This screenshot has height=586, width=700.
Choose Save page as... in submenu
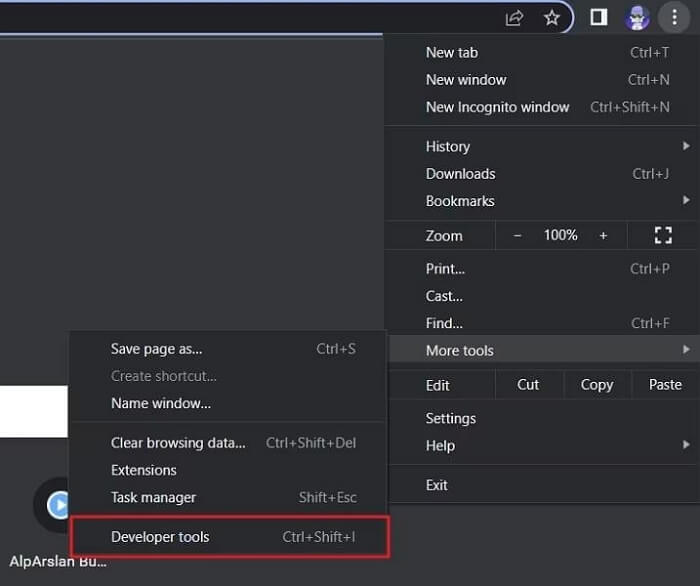229,349
